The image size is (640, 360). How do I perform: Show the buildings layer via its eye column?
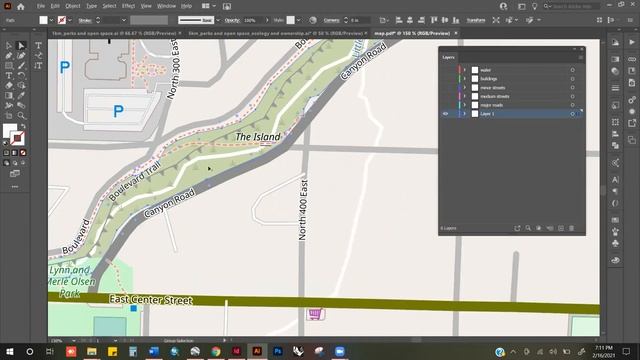[446, 79]
